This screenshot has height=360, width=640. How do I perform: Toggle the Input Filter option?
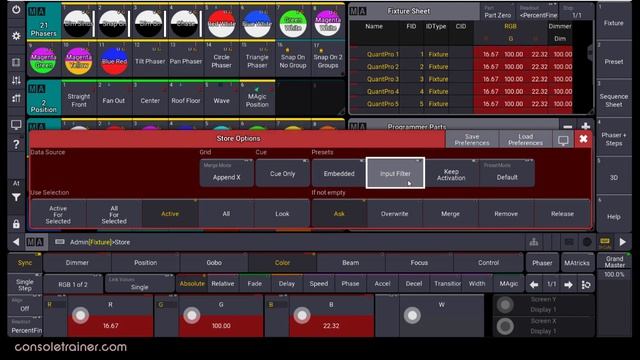click(395, 173)
